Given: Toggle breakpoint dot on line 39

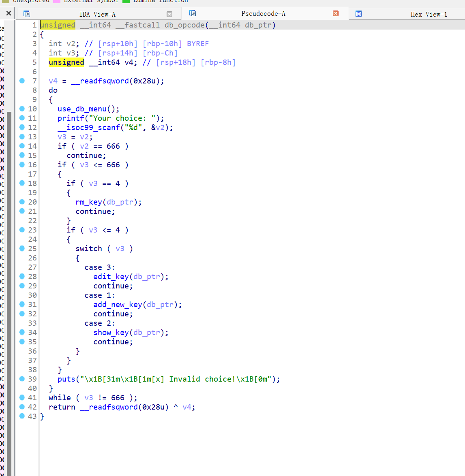Looking at the screenshot, I should 22,378.
